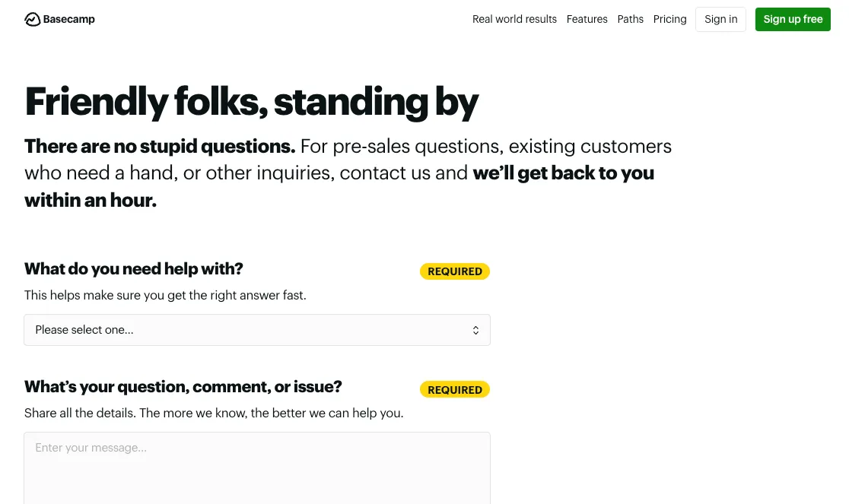Expand the dropdown under 'What do you need help with?'

257,330
